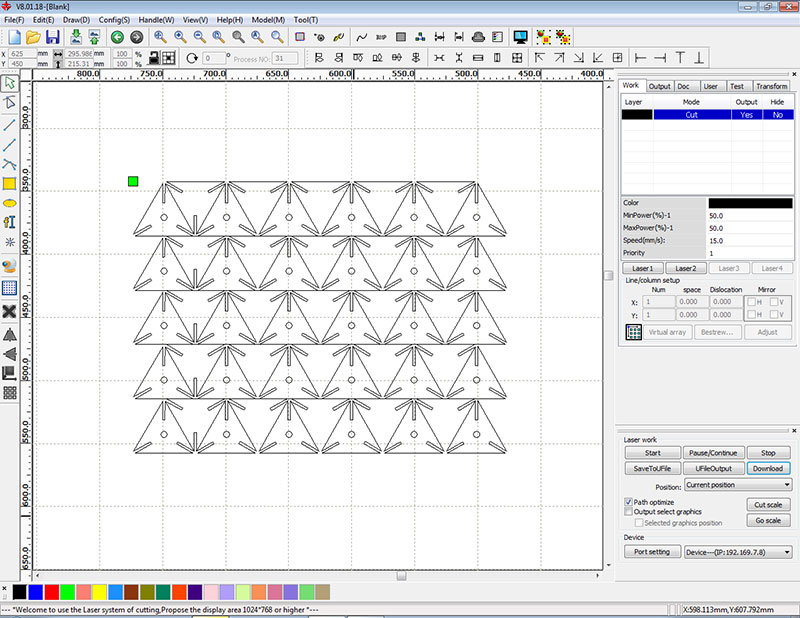This screenshot has height=618, width=800.
Task: Click the Zoom out magnifier icon
Action: point(199,37)
